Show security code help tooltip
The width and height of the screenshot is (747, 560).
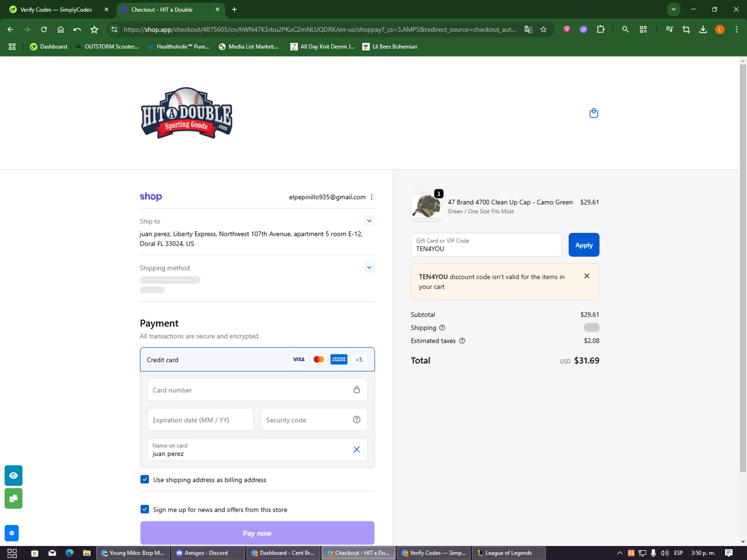pyautogui.click(x=357, y=420)
